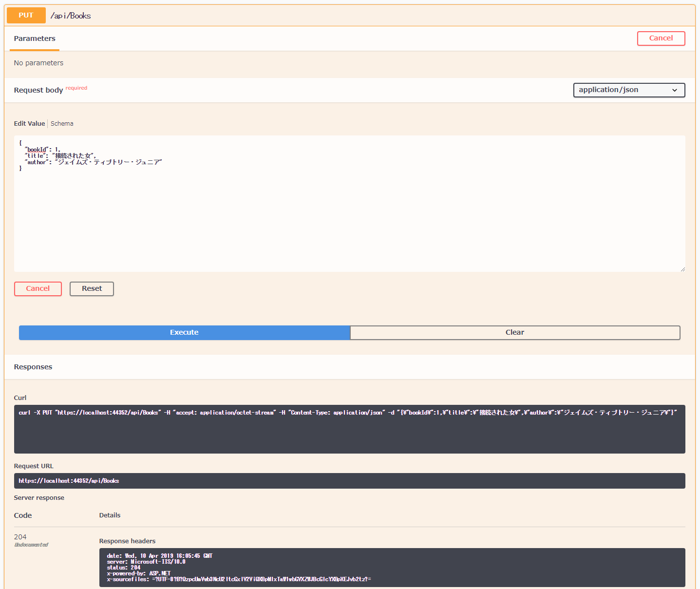Click the Cancel button below the request body
This screenshot has width=700, height=589.
pos(38,289)
